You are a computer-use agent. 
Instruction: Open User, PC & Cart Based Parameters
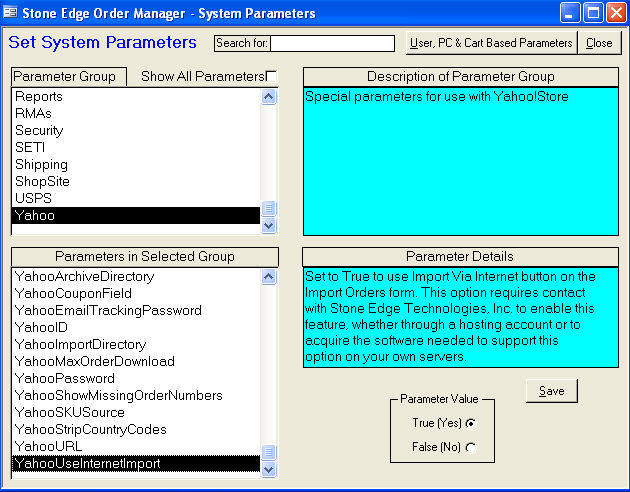[x=491, y=43]
